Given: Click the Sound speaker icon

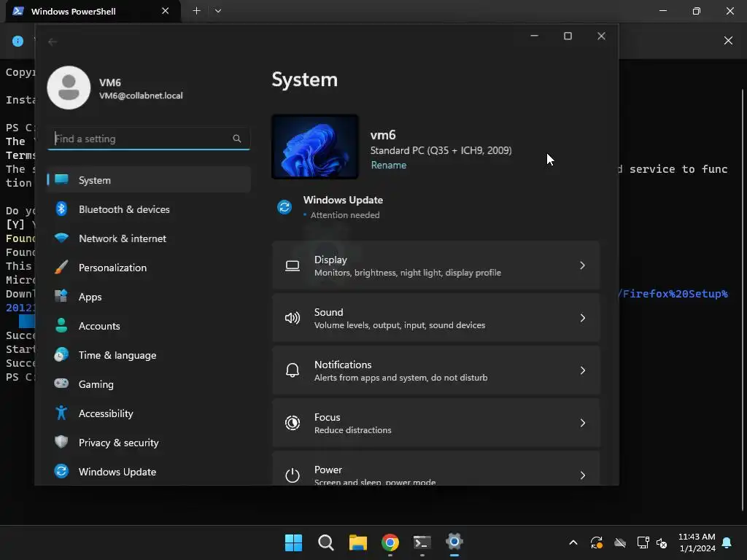Looking at the screenshot, I should coord(293,318).
